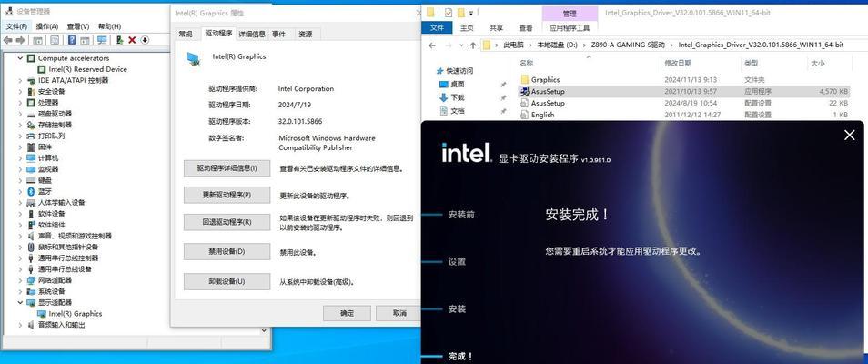
Task: Click the 更新驱动程序(P) button
Action: 227,195
